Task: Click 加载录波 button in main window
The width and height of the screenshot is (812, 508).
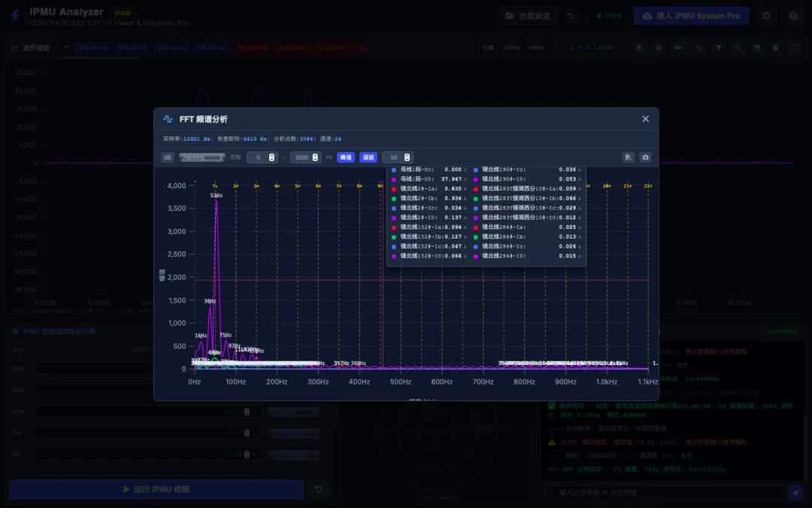Action: [x=528, y=16]
